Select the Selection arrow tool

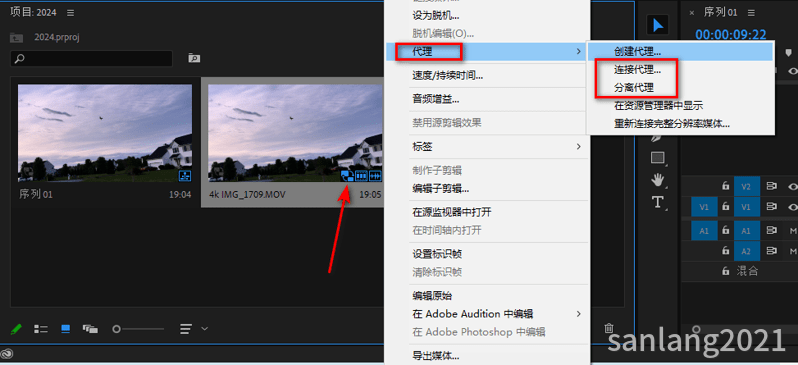click(x=658, y=25)
